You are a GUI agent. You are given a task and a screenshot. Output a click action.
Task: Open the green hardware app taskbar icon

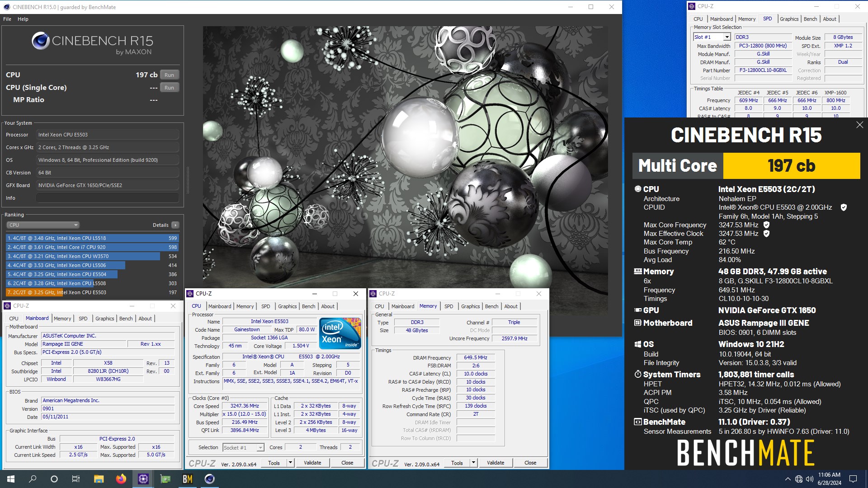(x=165, y=479)
